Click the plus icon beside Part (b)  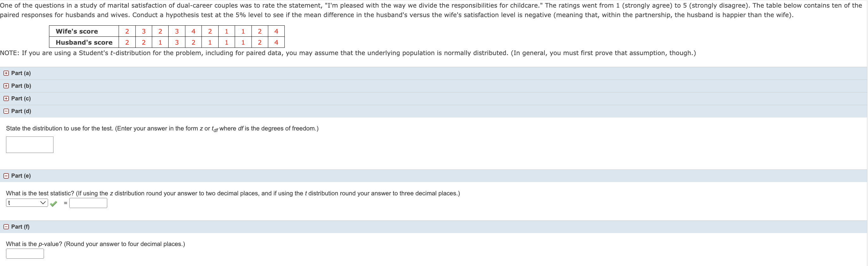pyautogui.click(x=6, y=85)
